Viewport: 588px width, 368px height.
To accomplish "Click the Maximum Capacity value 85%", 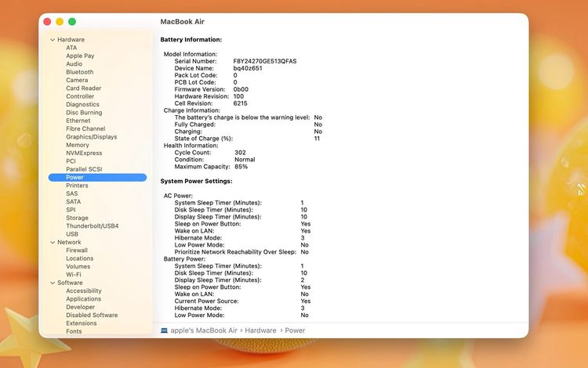I will click(241, 167).
